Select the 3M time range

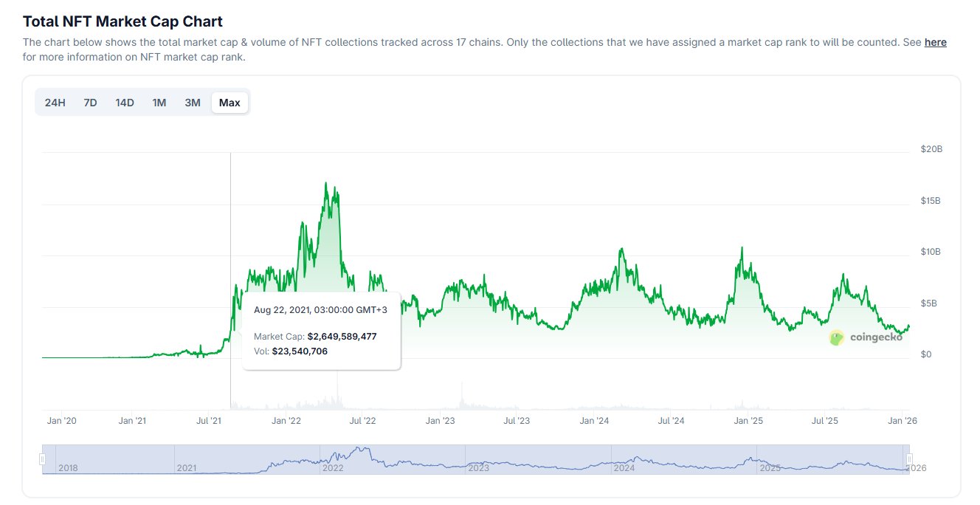tap(193, 103)
